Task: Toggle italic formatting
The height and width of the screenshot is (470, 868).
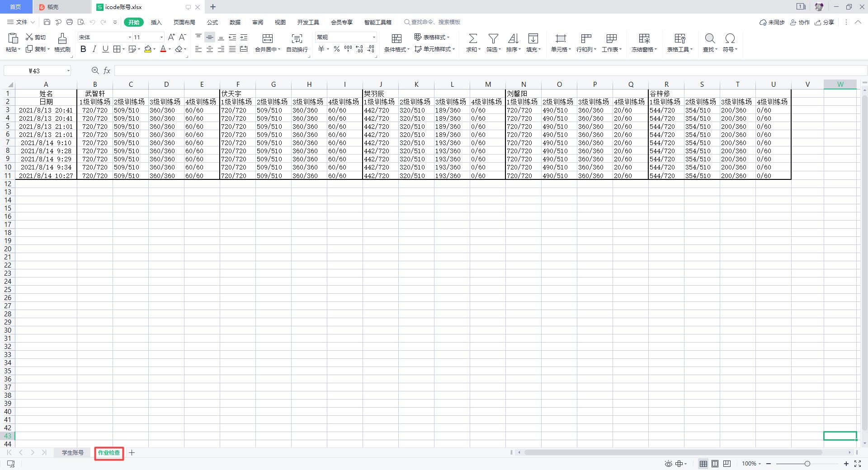Action: tap(94, 49)
